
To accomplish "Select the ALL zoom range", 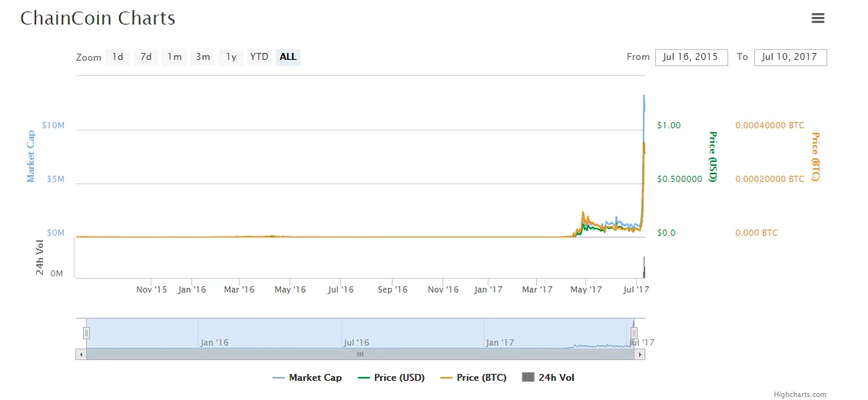I will click(288, 57).
